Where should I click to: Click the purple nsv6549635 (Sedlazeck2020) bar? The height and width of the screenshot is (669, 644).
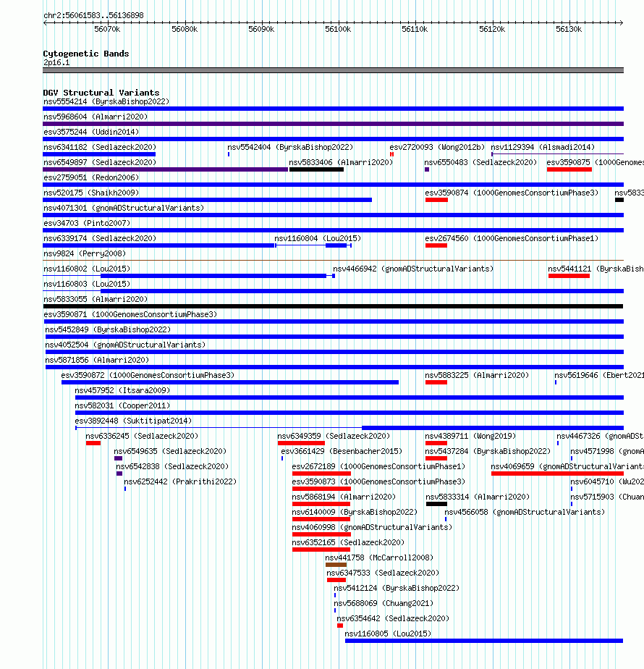pyautogui.click(x=118, y=458)
